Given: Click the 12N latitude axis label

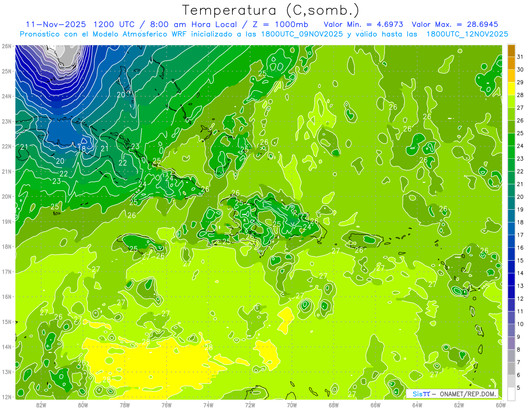Looking at the screenshot, I should tap(7, 397).
